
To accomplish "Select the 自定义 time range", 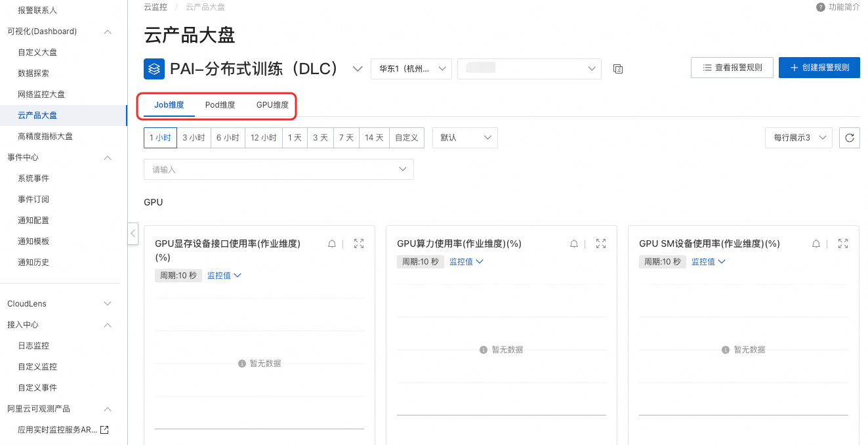I will 407,138.
